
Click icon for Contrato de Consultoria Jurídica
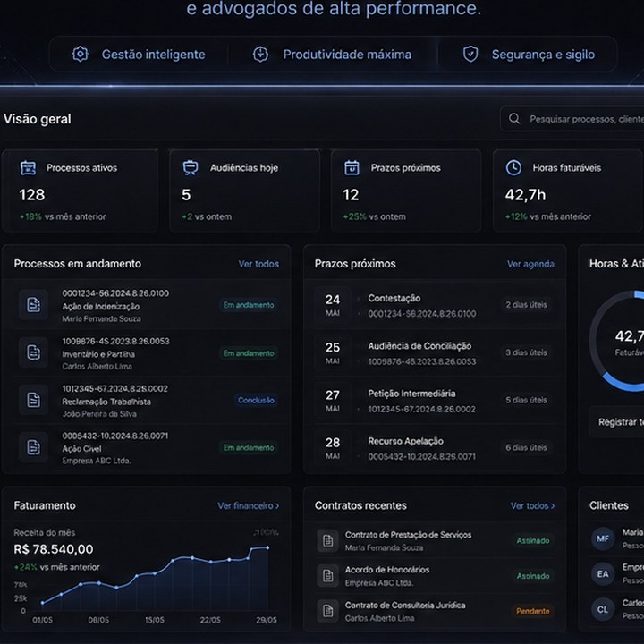point(327,611)
